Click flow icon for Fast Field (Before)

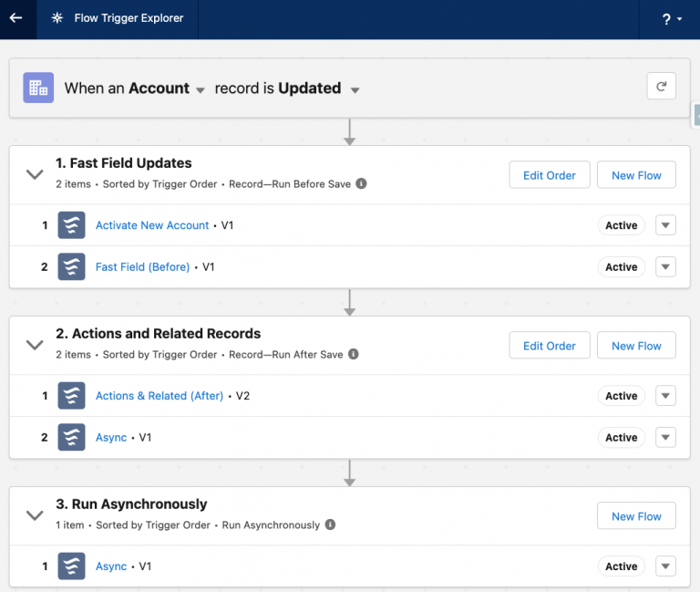pos(71,266)
